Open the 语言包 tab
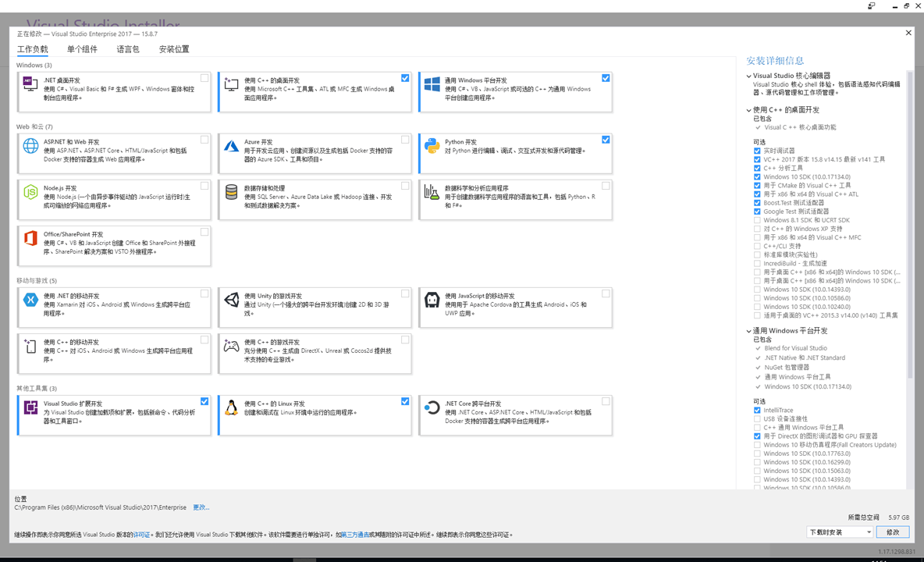Viewport: 924px width, 562px height. coord(129,48)
